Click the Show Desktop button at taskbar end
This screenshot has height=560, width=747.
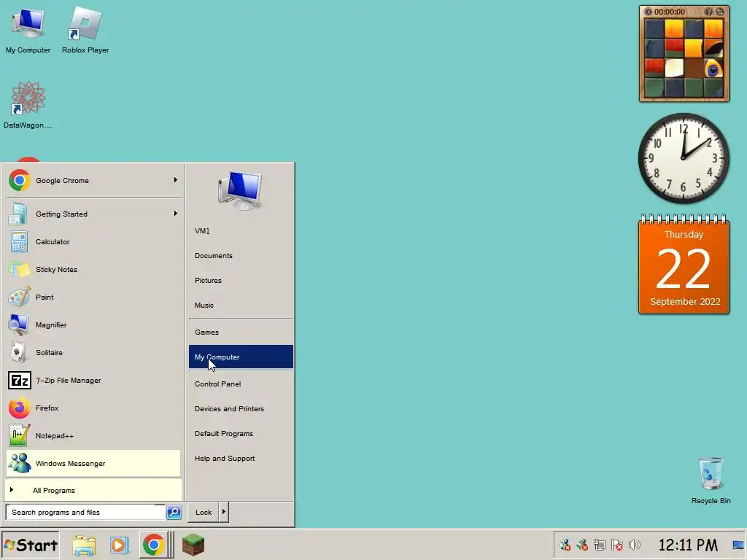tap(738, 545)
